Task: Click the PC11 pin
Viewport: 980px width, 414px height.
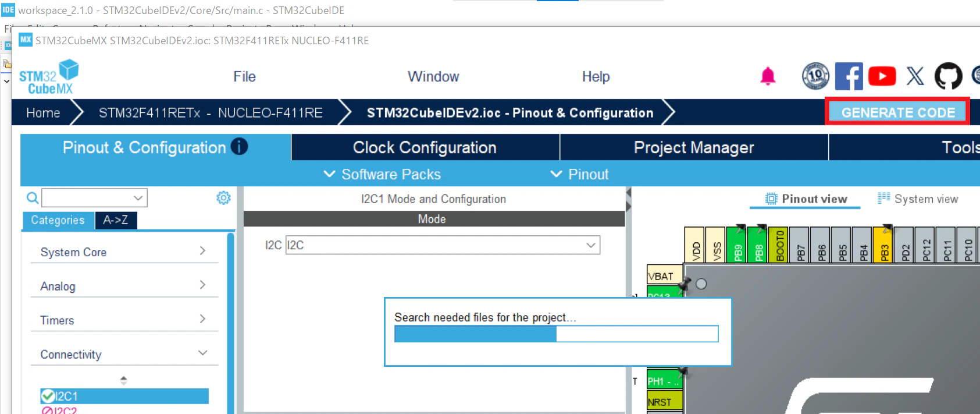Action: click(946, 245)
